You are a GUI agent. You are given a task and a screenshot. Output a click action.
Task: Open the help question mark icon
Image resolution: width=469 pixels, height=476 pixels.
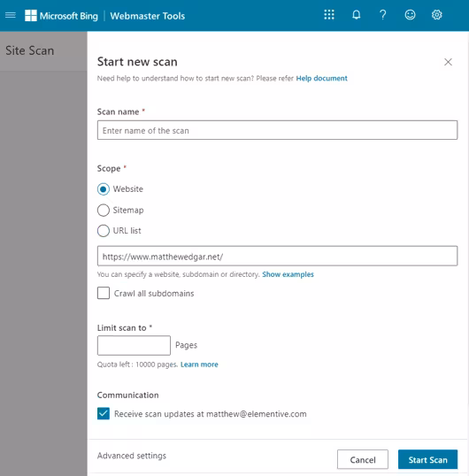(383, 14)
